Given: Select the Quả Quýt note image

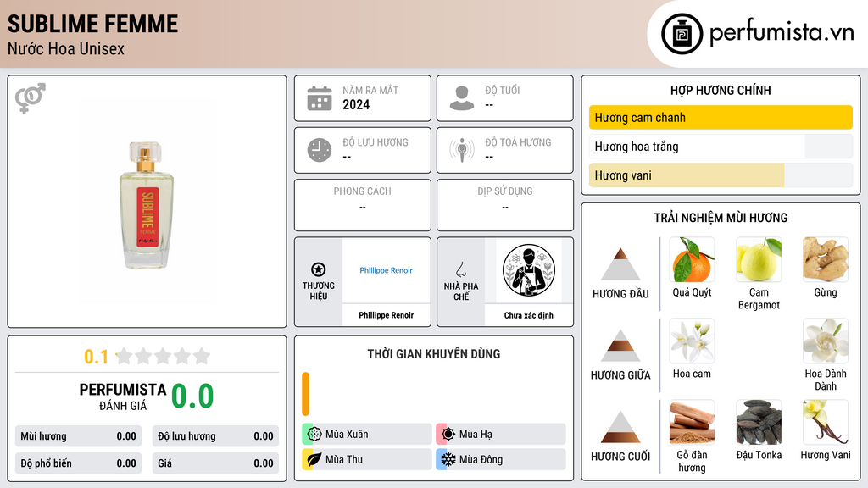Looking at the screenshot, I should pos(692,259).
